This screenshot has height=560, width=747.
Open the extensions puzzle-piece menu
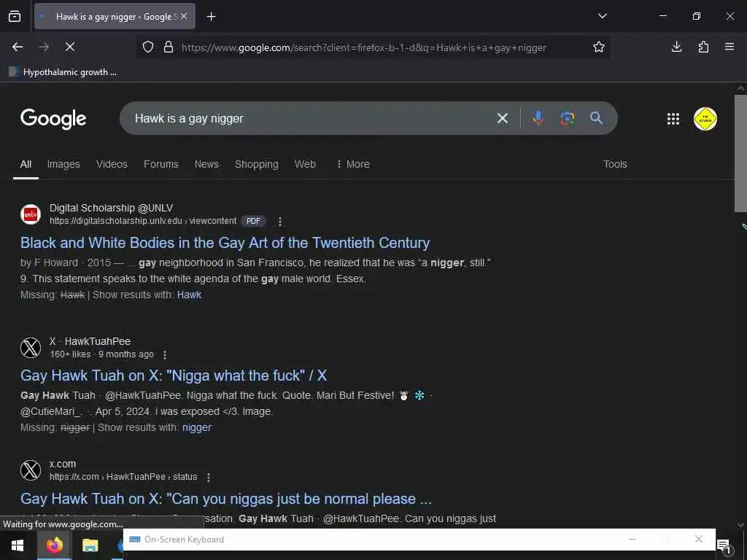click(x=703, y=47)
